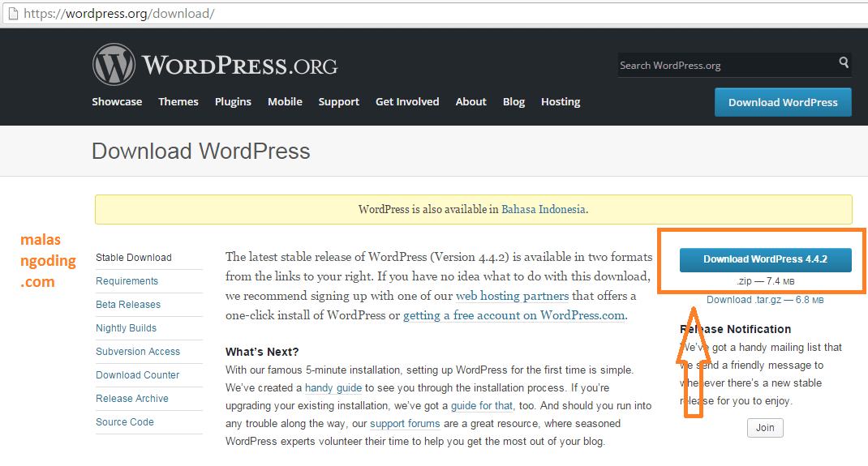Follow the web hosting partners link

click(512, 296)
